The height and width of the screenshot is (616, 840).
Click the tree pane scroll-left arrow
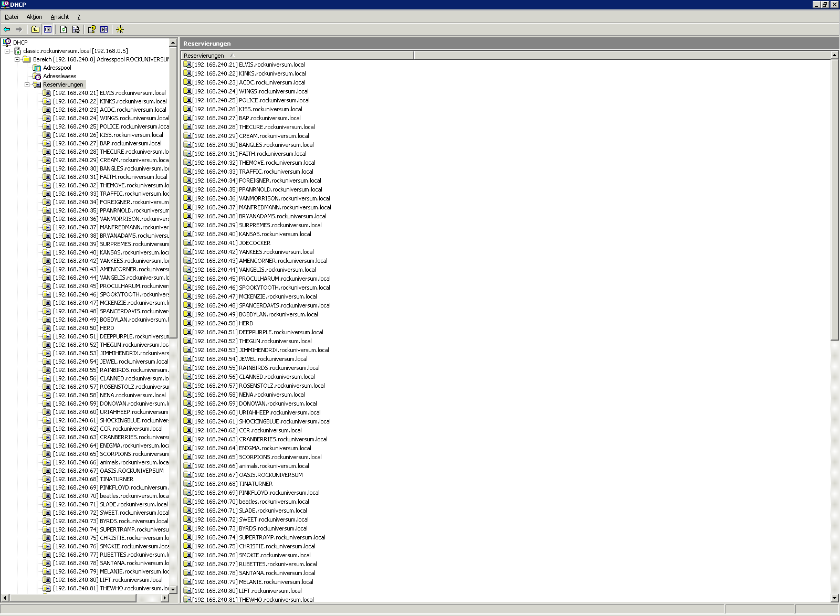click(x=5, y=598)
